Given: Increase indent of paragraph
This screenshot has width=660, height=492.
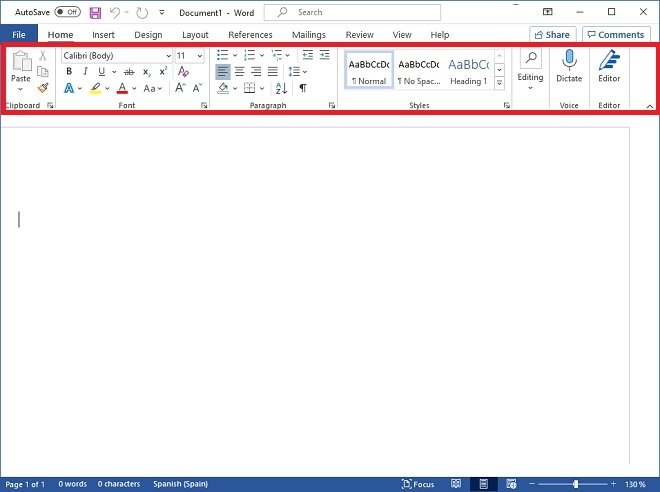Looking at the screenshot, I should 325,55.
